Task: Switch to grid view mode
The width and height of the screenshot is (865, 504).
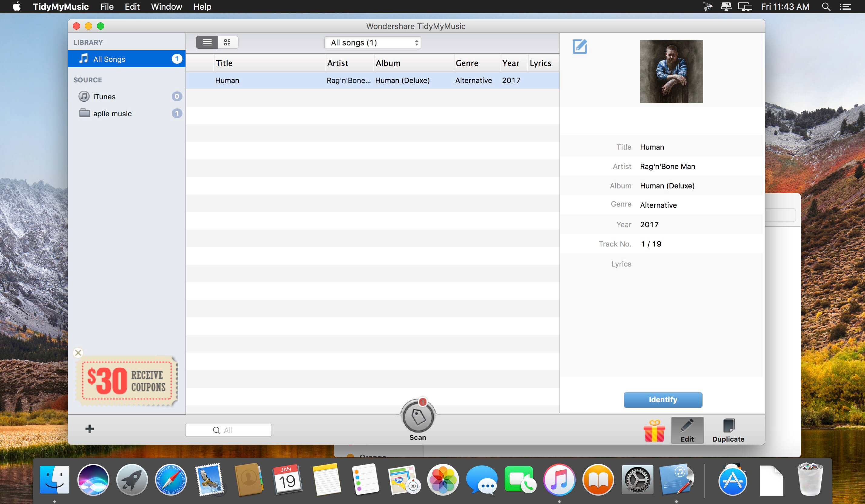Action: [227, 42]
